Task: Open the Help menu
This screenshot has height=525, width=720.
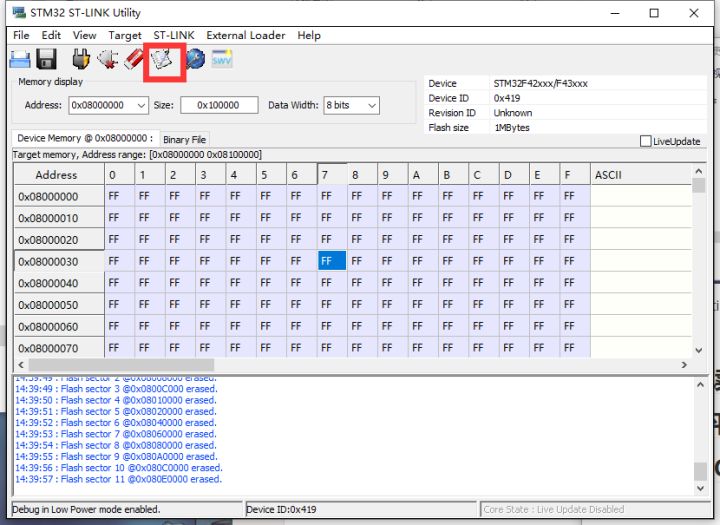Action: [x=309, y=35]
